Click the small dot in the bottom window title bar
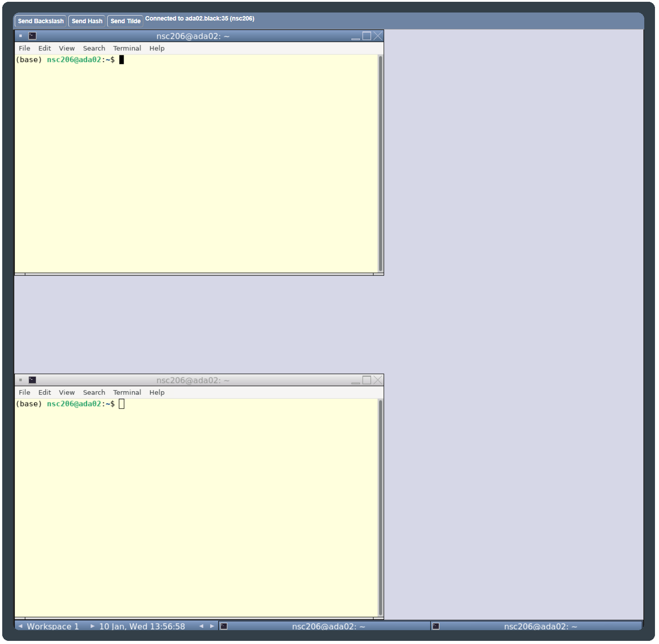The height and width of the screenshot is (644, 659). [x=21, y=380]
